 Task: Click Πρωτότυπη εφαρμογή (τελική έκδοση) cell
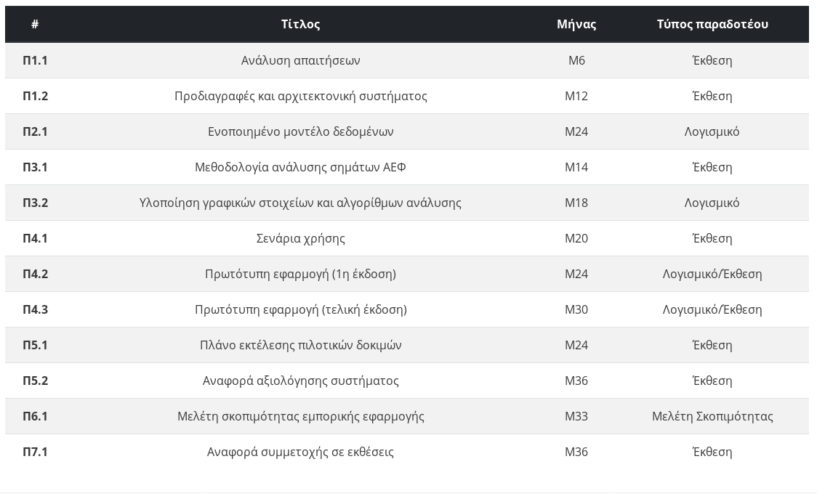pyautogui.click(x=301, y=309)
